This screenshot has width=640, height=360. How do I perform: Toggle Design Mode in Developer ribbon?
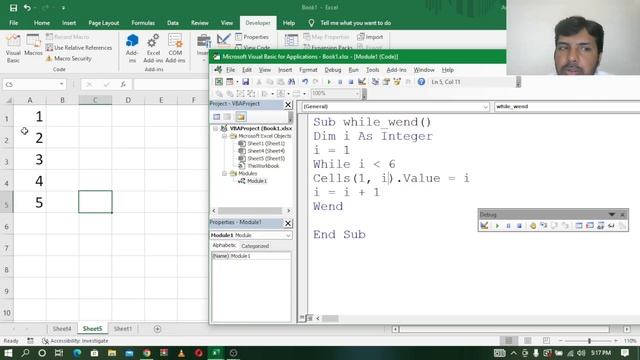point(224,40)
